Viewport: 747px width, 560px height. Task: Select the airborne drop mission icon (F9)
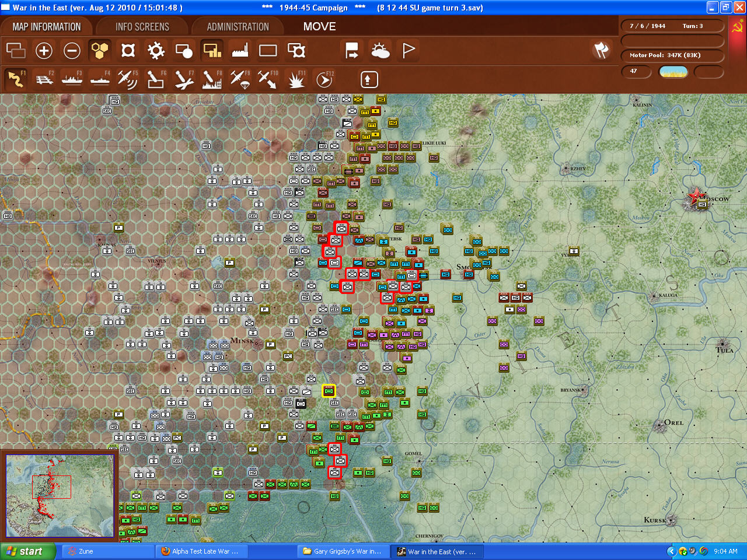click(x=239, y=79)
